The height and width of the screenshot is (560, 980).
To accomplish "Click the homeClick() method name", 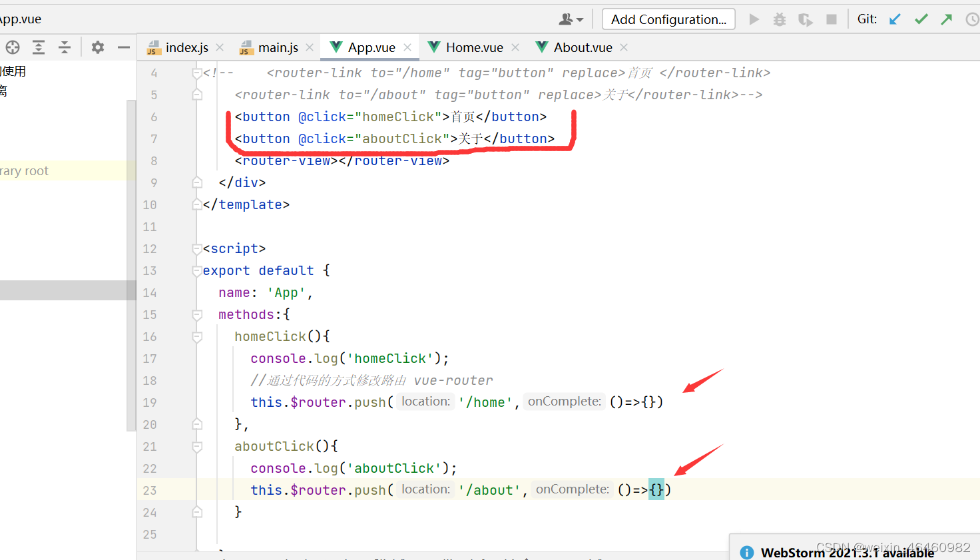I will pos(270,337).
